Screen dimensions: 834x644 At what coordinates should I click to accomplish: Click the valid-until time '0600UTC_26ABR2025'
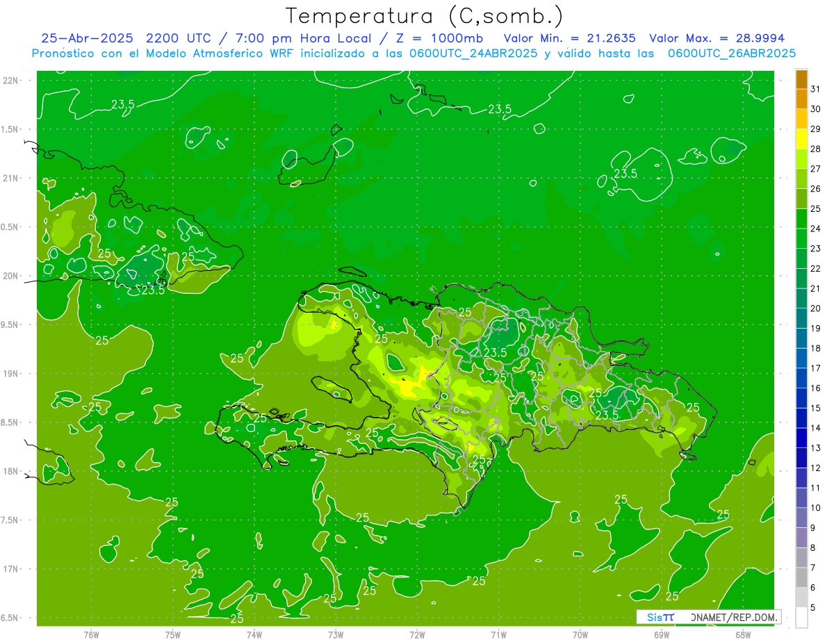732,53
